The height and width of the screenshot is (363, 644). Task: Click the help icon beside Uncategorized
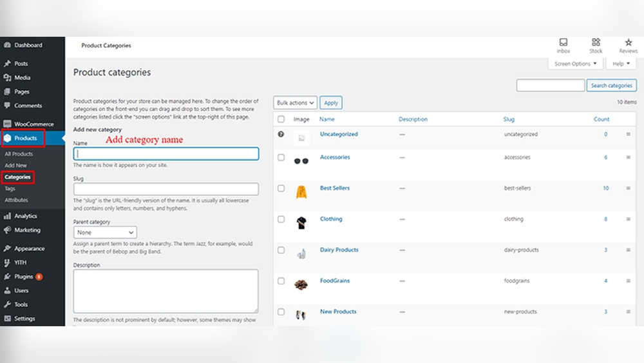[281, 134]
